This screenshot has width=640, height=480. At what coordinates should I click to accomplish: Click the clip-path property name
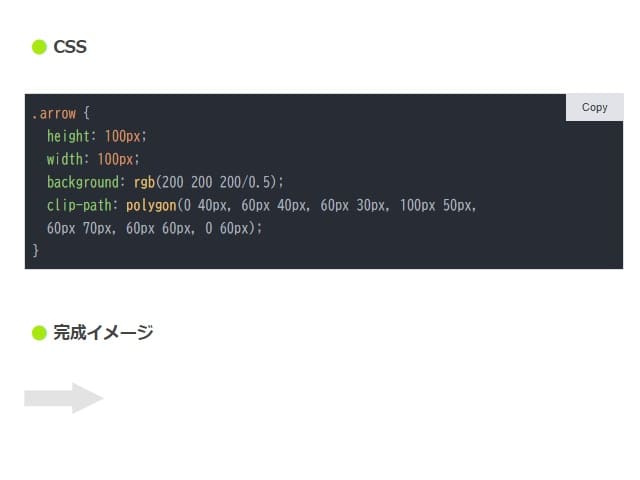click(x=79, y=205)
